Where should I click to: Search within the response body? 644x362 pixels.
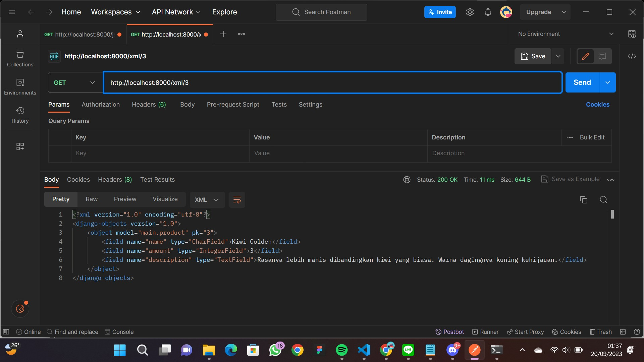click(x=603, y=200)
